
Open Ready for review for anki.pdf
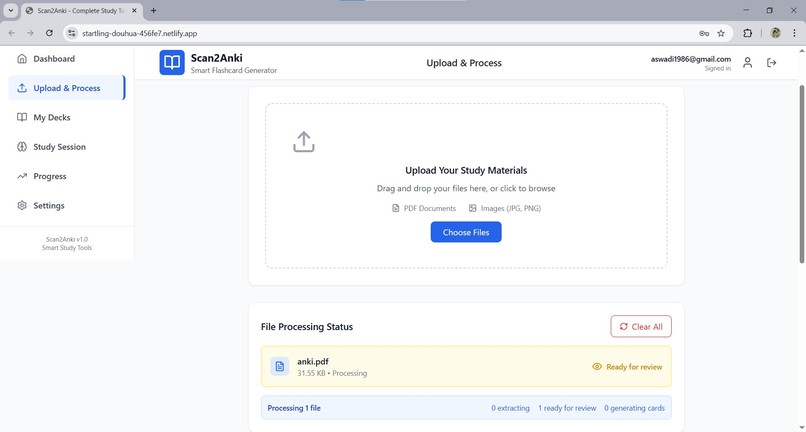click(627, 367)
